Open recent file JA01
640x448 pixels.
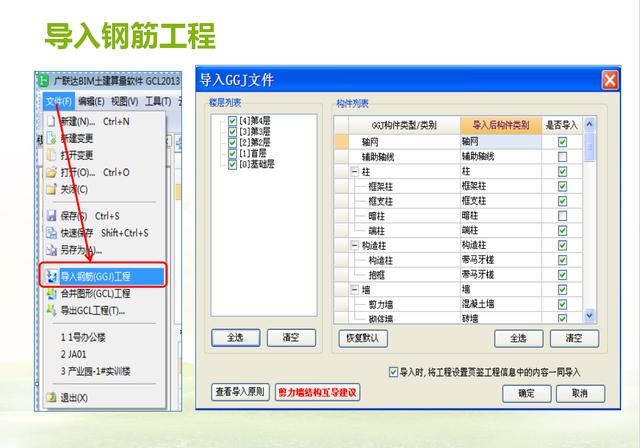click(x=74, y=354)
